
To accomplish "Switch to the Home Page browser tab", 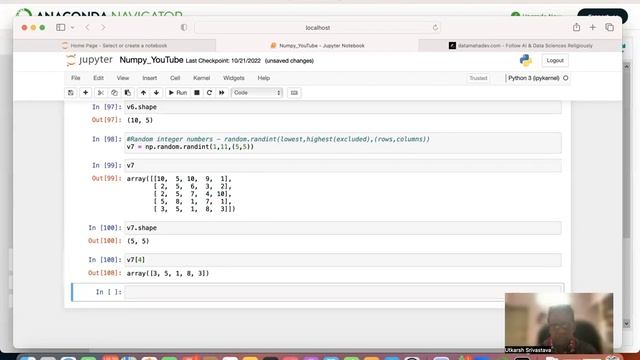I will coord(115,45).
